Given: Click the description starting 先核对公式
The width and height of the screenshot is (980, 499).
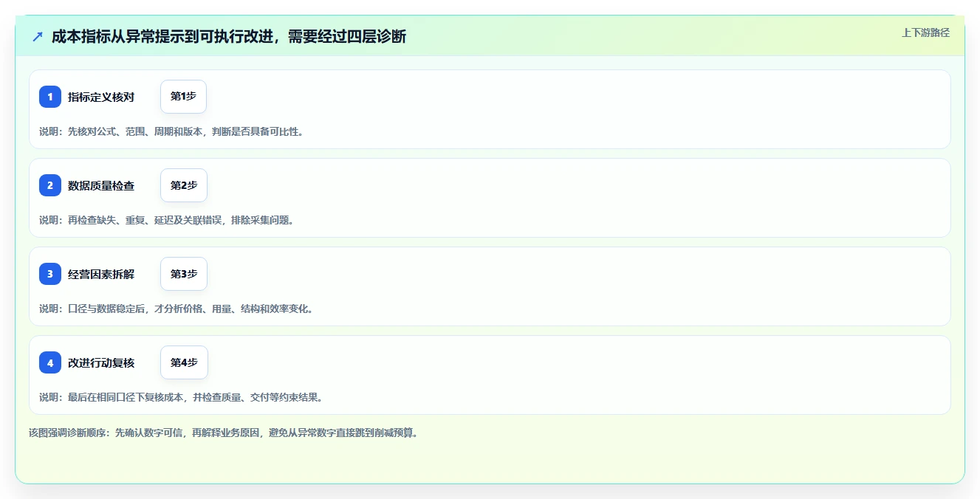Looking at the screenshot, I should [x=171, y=131].
